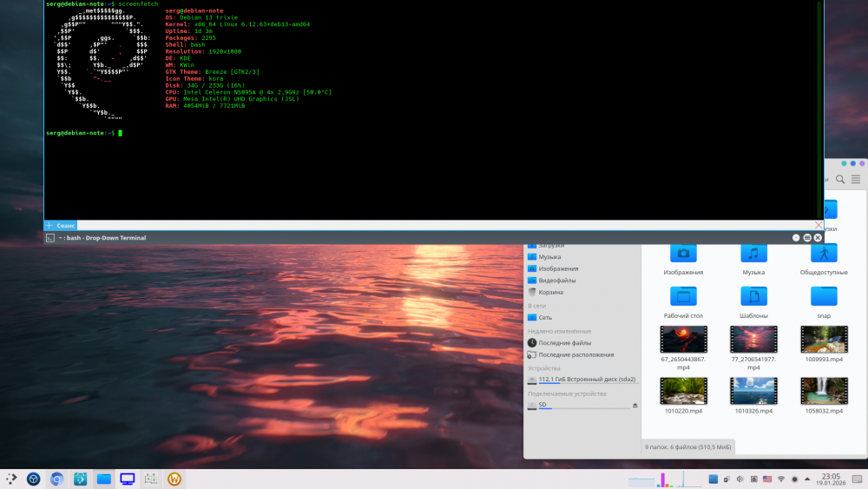Open the Общедоступные folder icon
868x489 pixels.
824,253
